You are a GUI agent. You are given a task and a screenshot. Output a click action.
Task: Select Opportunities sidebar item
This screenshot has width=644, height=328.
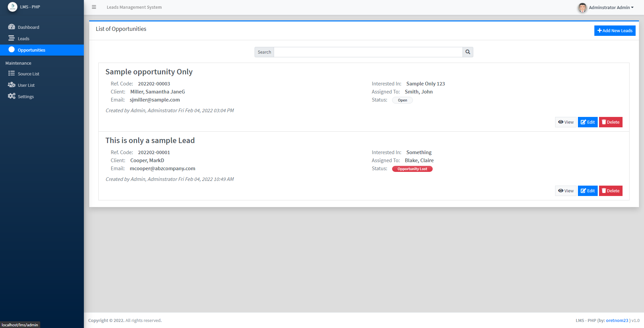31,50
